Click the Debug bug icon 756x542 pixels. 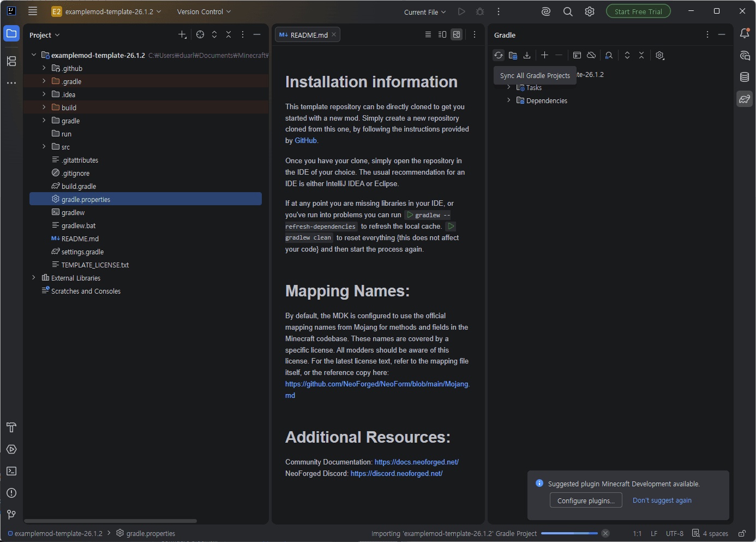[480, 11]
